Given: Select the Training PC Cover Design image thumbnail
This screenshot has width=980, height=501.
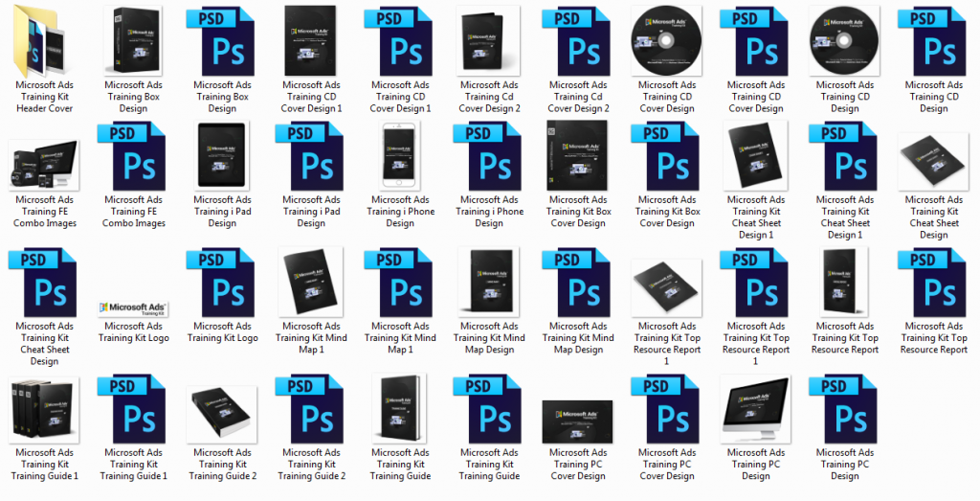Looking at the screenshot, I should pyautogui.click(x=577, y=421).
